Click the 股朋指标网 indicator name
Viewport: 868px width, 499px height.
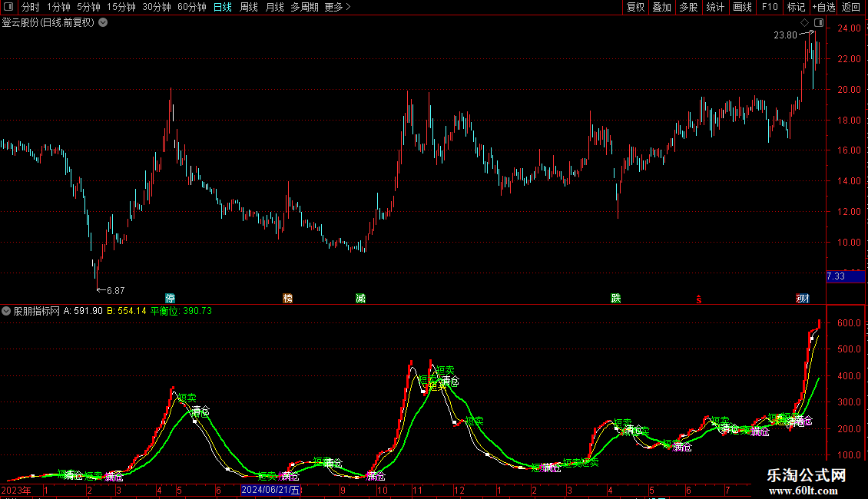(37, 311)
